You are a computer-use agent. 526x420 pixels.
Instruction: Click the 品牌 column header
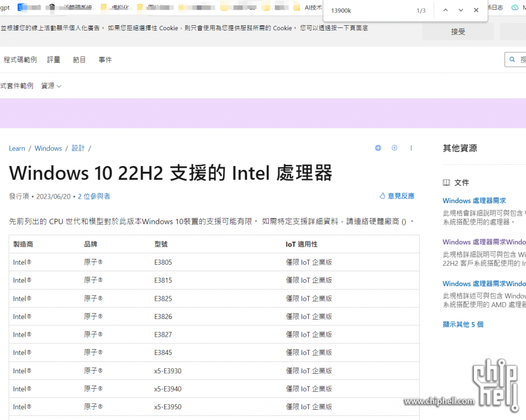(x=91, y=244)
